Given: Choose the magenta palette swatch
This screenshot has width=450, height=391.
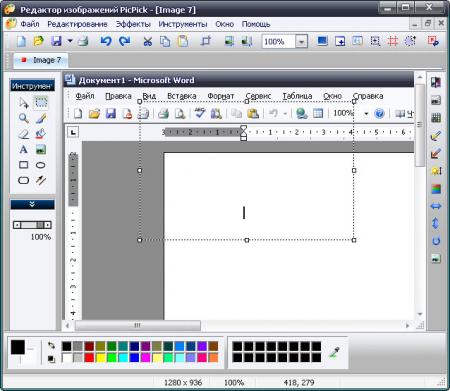Looking at the screenshot, I should point(146,358).
